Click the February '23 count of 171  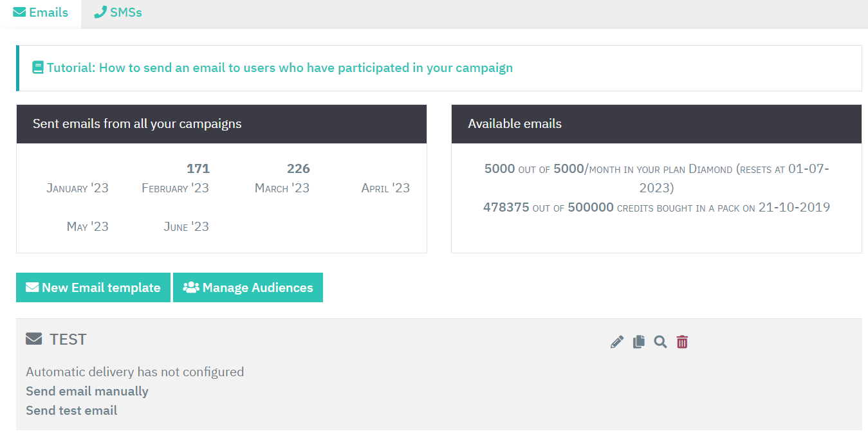(x=198, y=168)
